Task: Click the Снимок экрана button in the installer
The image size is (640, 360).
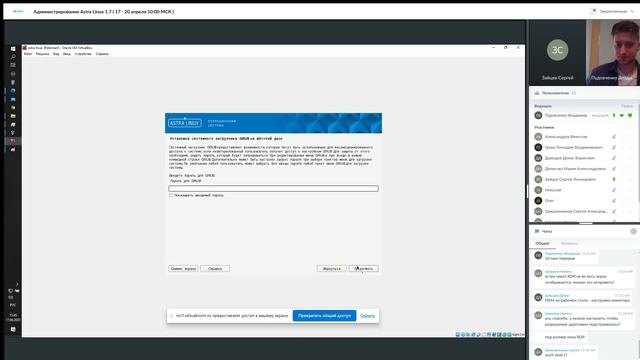Action: click(183, 269)
